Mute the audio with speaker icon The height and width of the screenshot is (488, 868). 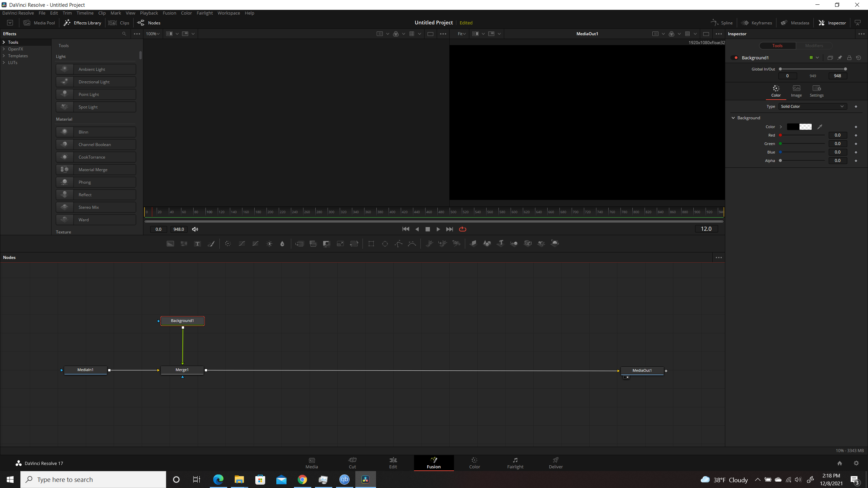195,229
